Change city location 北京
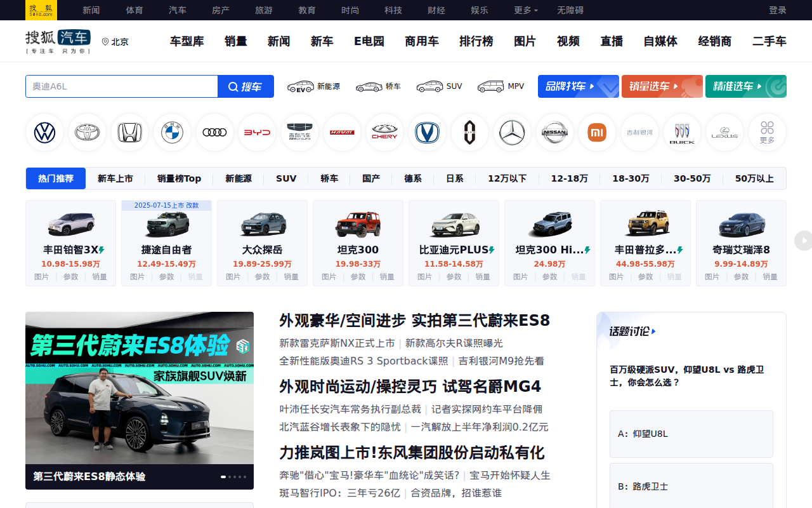This screenshot has height=508, width=812. pyautogui.click(x=115, y=42)
